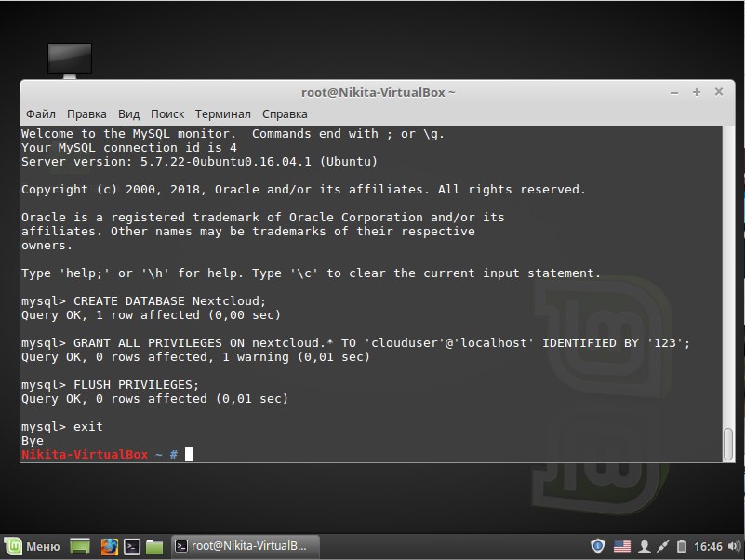This screenshot has height=560, width=745.
Task: Click 'Your MySQL connection id is 4' line
Action: (x=128, y=148)
